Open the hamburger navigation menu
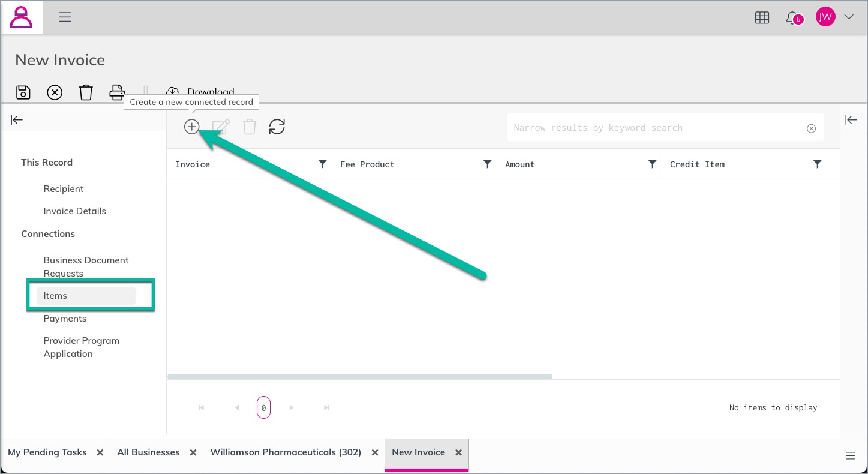Screen dimensions: 868x474 (65, 17)
